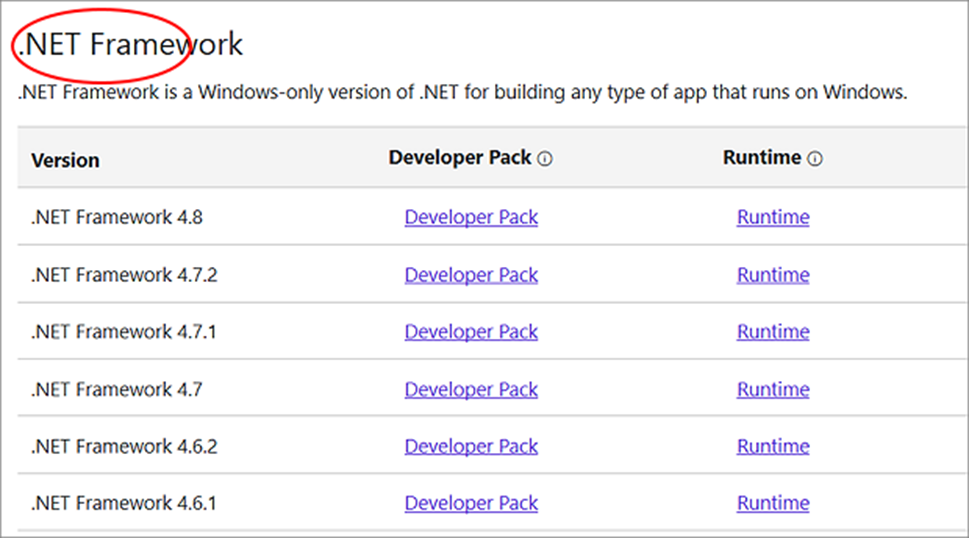This screenshot has height=538, width=969.
Task: Click the info icon beside Runtime header
Action: tap(815, 159)
